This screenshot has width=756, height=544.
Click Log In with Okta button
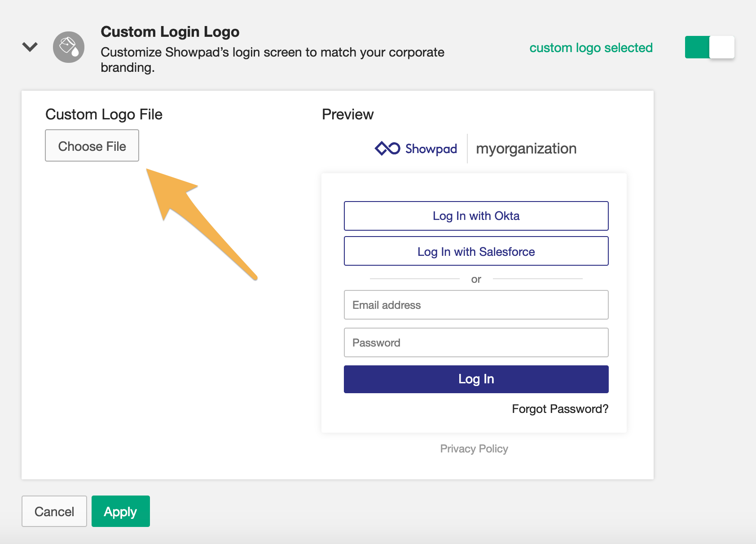[476, 216]
